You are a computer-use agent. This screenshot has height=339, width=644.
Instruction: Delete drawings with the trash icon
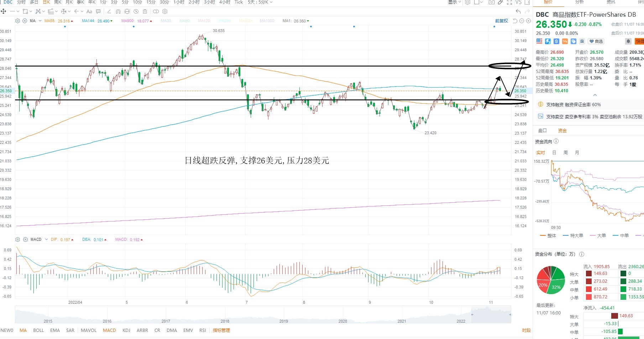pyautogui.click(x=145, y=11)
